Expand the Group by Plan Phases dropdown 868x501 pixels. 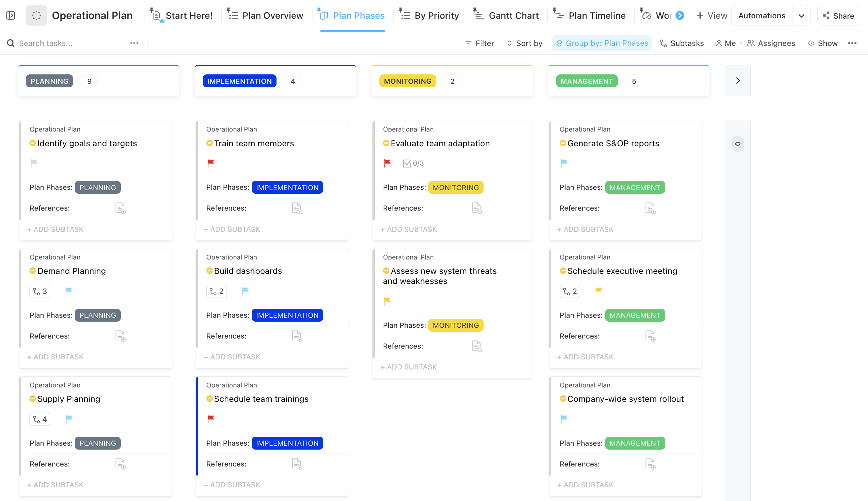603,43
